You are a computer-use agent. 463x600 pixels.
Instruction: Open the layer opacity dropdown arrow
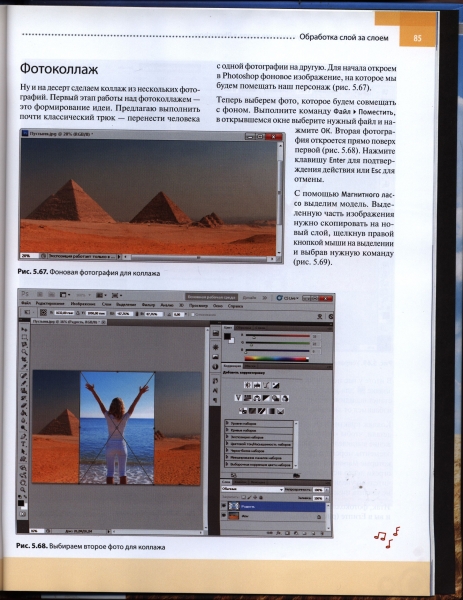coord(326,489)
